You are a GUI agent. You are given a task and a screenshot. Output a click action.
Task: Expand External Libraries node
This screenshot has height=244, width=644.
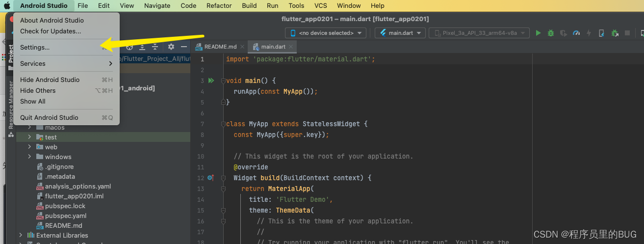(21, 235)
